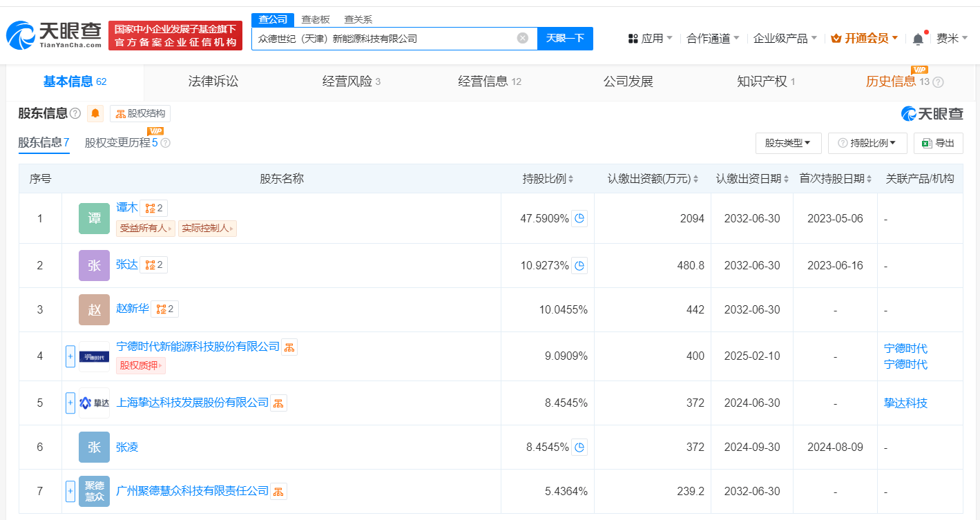The height and width of the screenshot is (520, 980).
Task: Click the 股权质押 tag under 宁德时代
Action: pyautogui.click(x=141, y=366)
